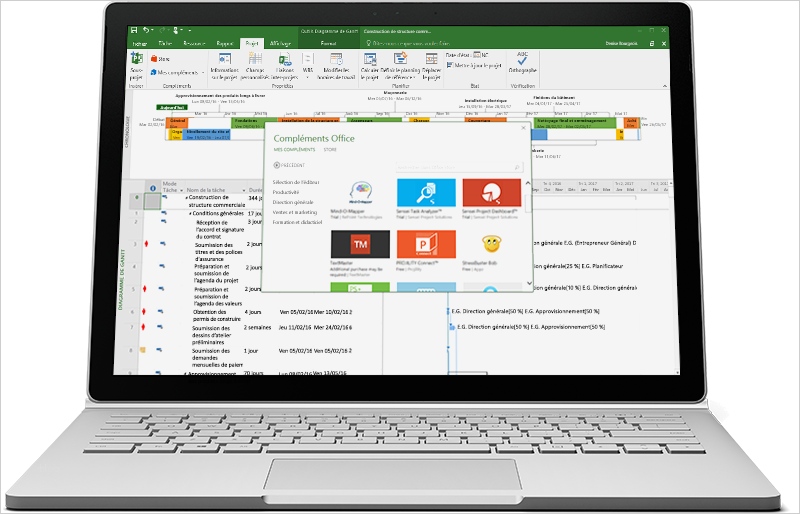Open the Sélection de l'éditeur category
The height and width of the screenshot is (514, 800).
click(x=296, y=182)
